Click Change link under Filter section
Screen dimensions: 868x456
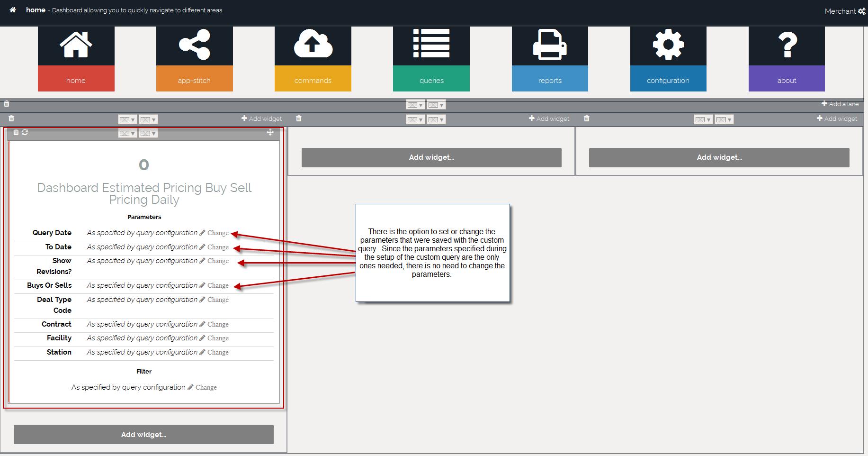point(206,387)
